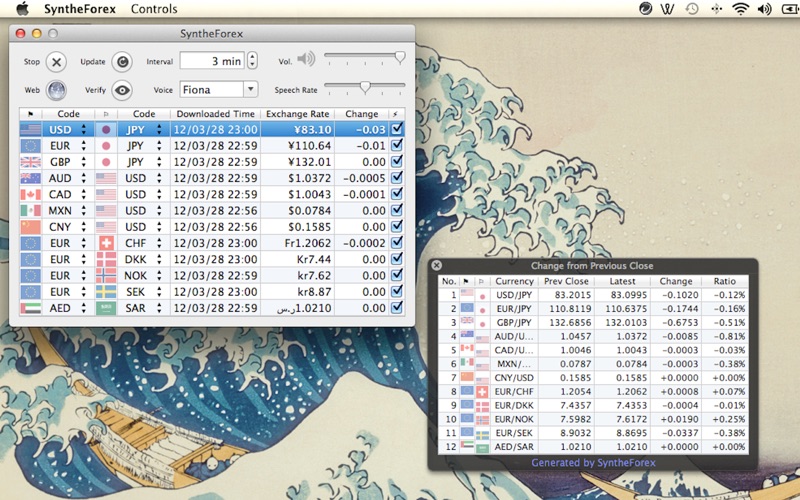
Task: Click the UK flag in GBP row
Action: click(x=31, y=162)
